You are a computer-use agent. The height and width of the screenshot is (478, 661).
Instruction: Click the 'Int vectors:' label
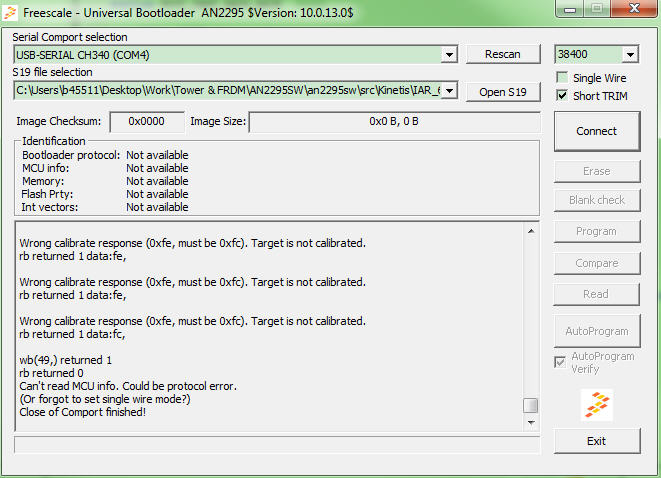[x=50, y=207]
